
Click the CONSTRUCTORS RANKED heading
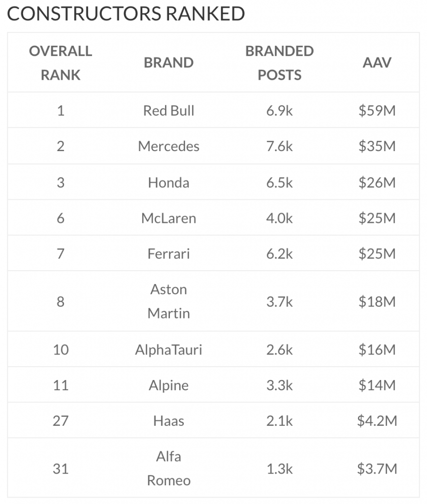click(x=126, y=14)
